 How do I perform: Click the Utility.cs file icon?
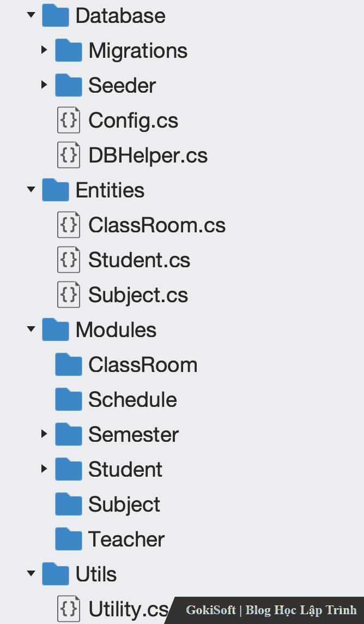(69, 609)
